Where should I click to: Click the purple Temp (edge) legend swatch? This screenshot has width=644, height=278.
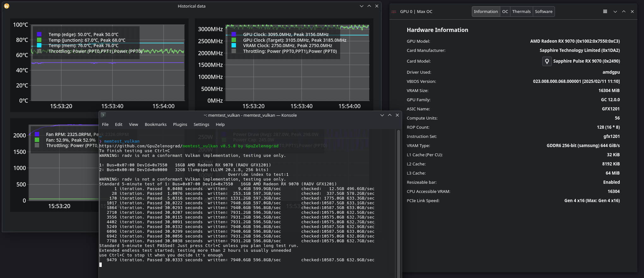39,34
